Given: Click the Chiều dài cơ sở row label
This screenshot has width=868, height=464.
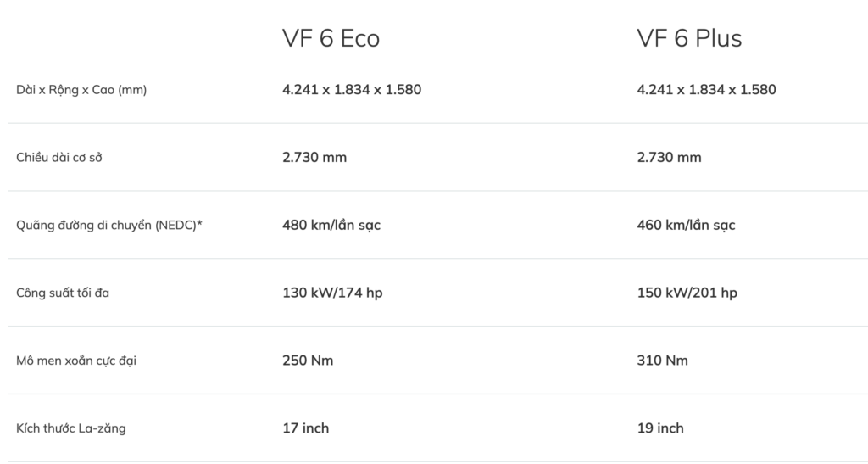Looking at the screenshot, I should click(62, 158).
